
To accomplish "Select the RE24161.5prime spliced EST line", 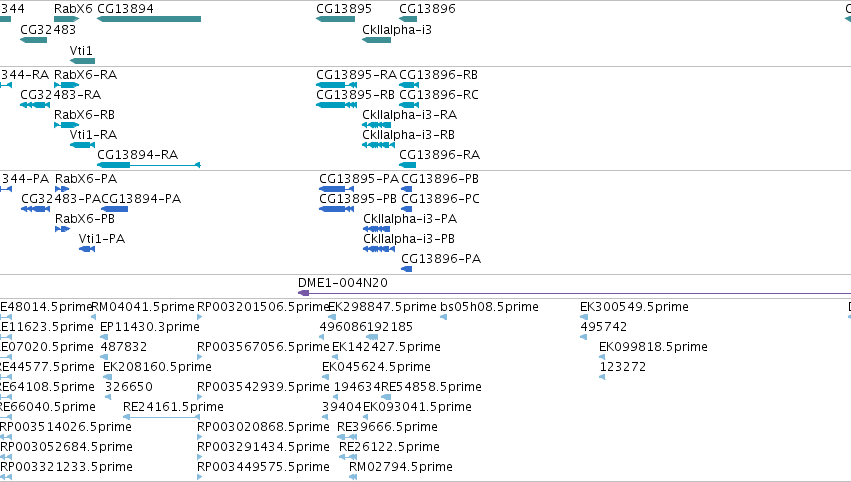I will [x=162, y=417].
